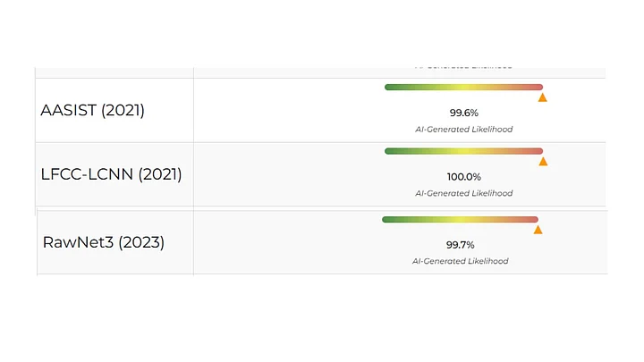Click the orange triangle marker in LFCC-LCNN row
This screenshot has width=644, height=362.
point(543,162)
